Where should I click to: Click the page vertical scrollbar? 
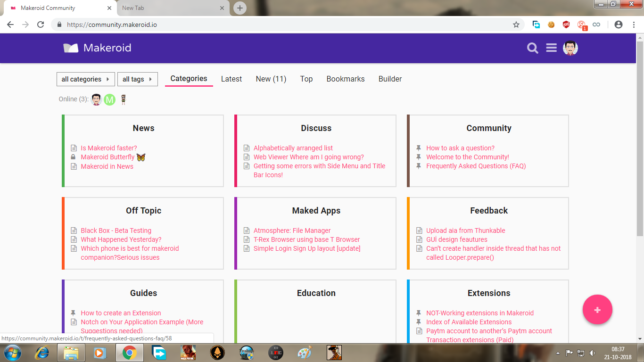point(640,141)
